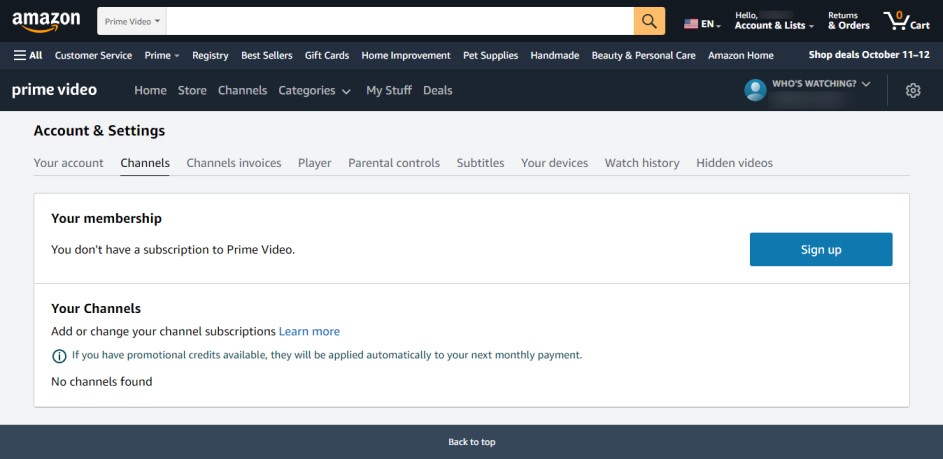Open the settings gear icon

pos(913,90)
